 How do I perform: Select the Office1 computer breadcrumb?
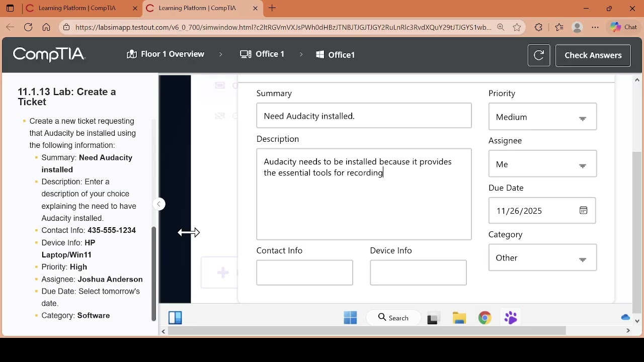[x=335, y=55]
